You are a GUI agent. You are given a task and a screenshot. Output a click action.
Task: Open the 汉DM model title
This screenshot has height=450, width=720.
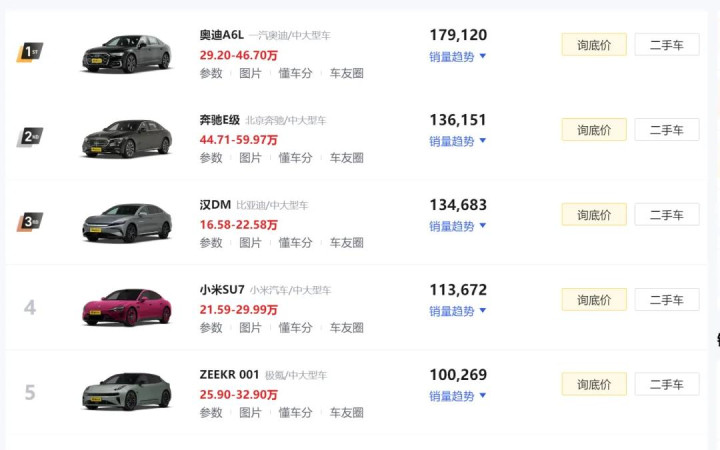[215, 205]
